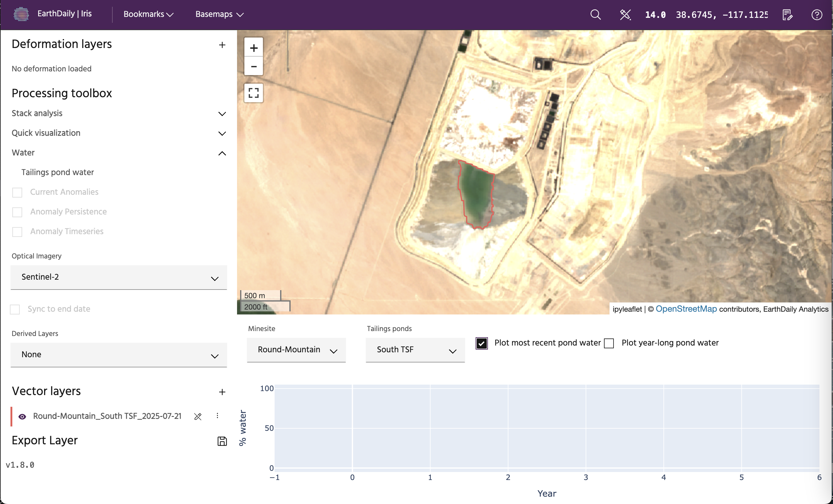Hide the Round-Mountain_South TSF vector layer
This screenshot has height=504, width=833.
(22, 417)
